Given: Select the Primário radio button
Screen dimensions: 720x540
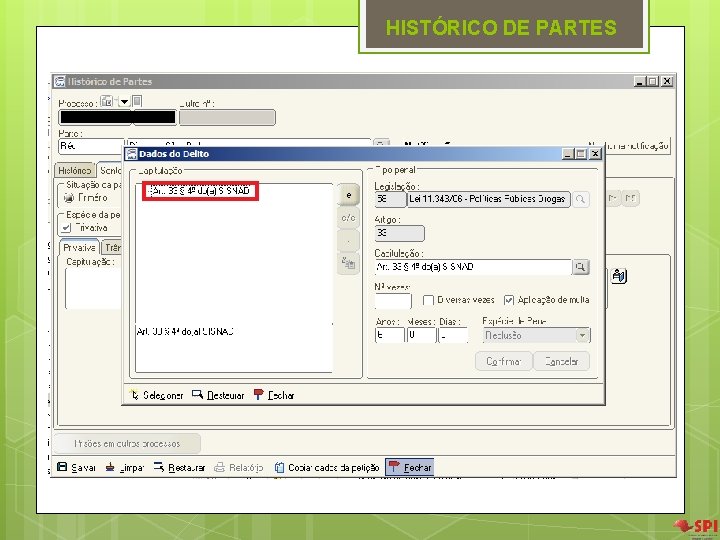Looking at the screenshot, I should pyautogui.click(x=69, y=198).
